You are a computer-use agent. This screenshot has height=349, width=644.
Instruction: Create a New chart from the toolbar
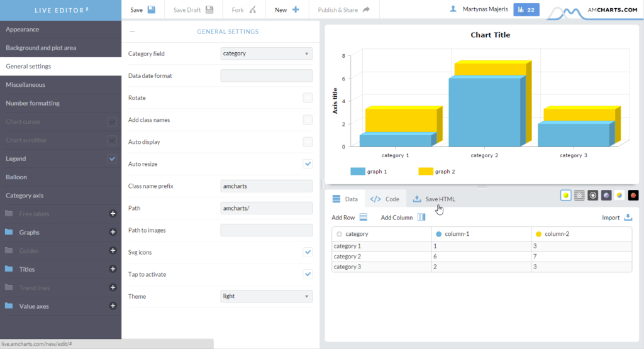click(287, 10)
